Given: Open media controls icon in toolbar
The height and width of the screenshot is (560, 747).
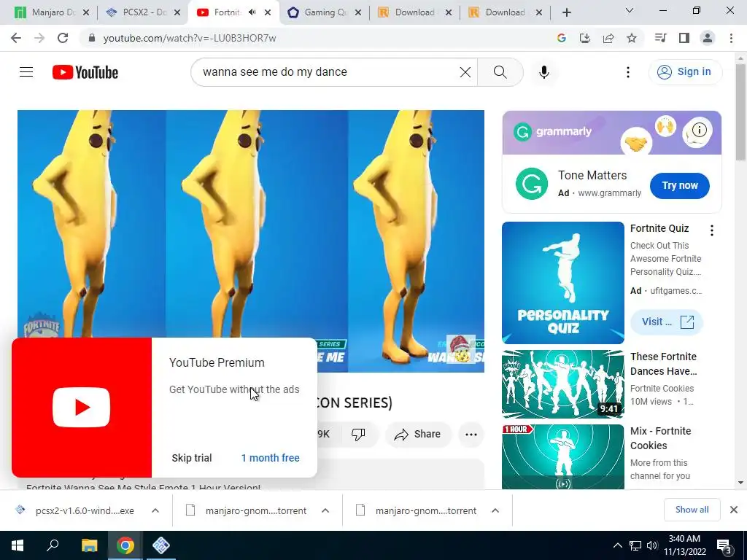Looking at the screenshot, I should [x=660, y=38].
